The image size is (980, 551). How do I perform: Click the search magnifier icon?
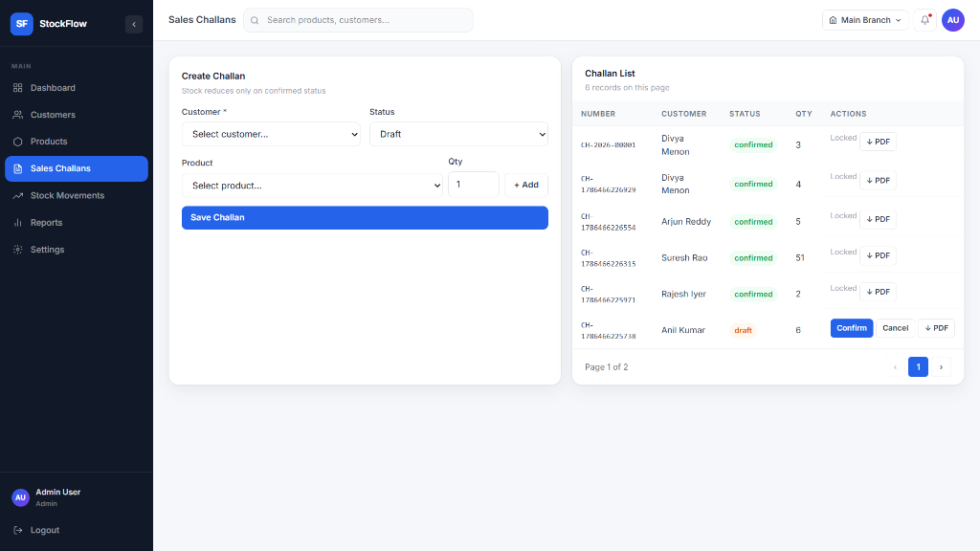pos(255,21)
